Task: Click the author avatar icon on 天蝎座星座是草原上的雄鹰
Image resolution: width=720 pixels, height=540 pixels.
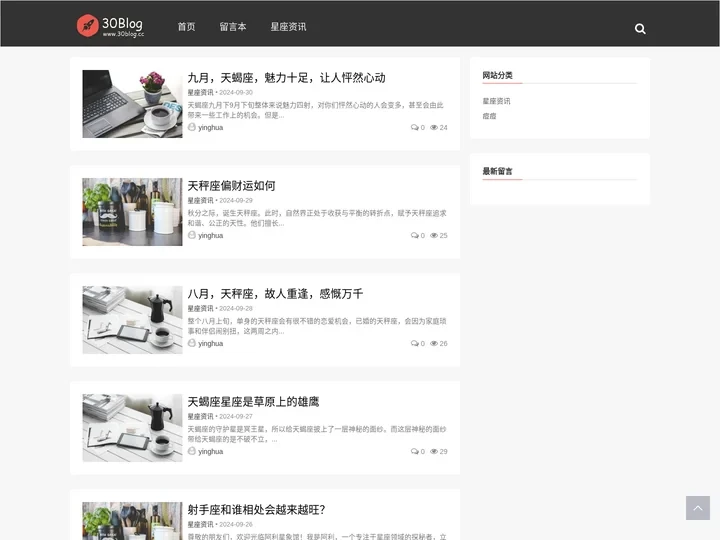Action: pos(192,450)
